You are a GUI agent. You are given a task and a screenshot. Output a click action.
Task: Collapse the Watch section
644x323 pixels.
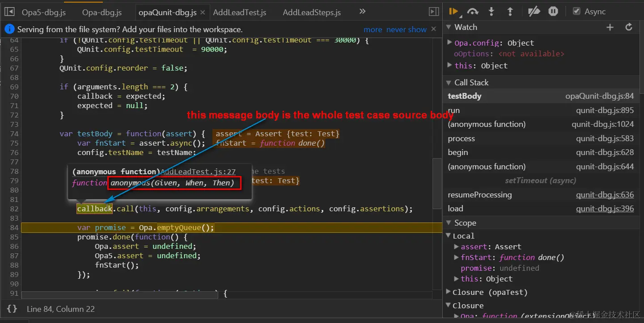(449, 27)
